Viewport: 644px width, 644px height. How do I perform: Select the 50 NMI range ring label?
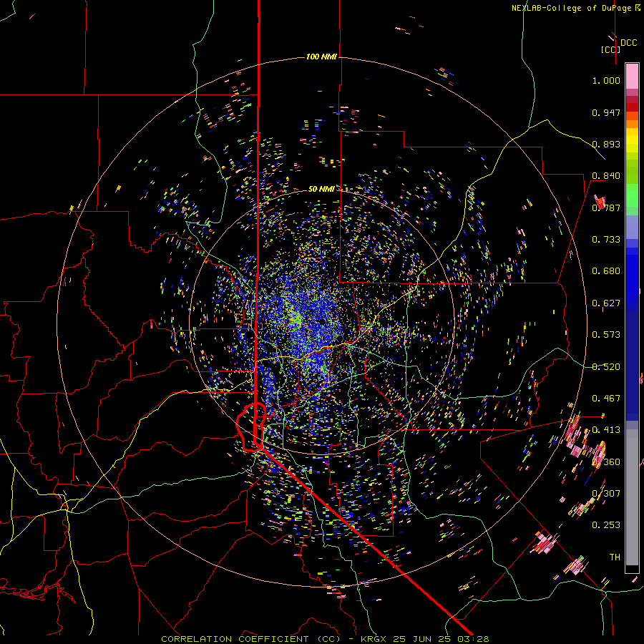tap(321, 189)
